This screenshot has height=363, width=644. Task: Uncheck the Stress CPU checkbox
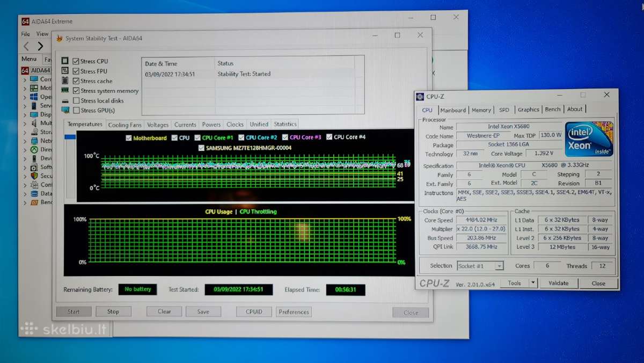(76, 61)
